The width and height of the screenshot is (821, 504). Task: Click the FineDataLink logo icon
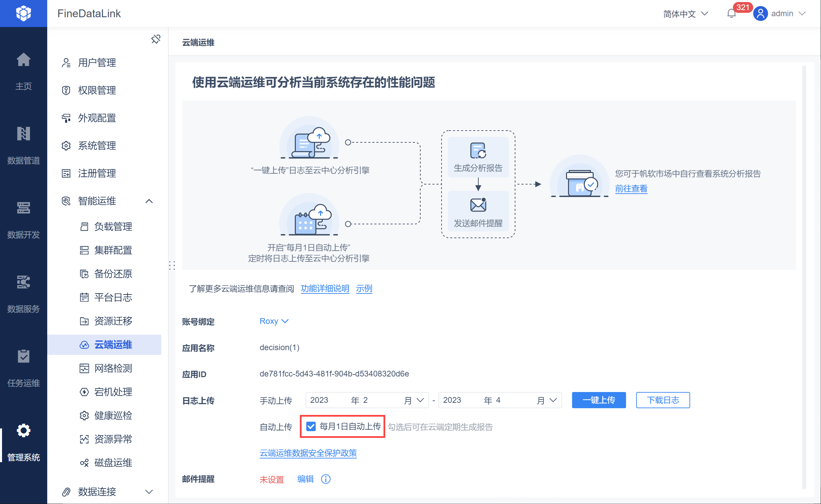tap(23, 13)
